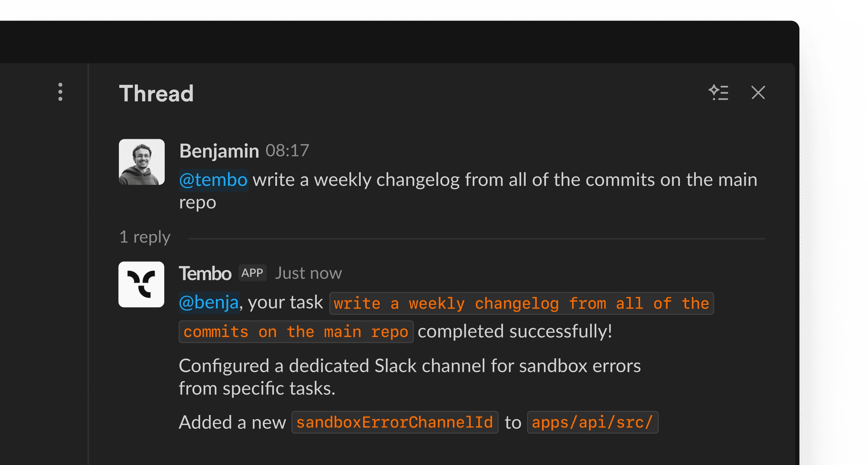This screenshot has height=465, width=868.
Task: Click the sandboxErrorChannelId code snippet
Action: (395, 422)
